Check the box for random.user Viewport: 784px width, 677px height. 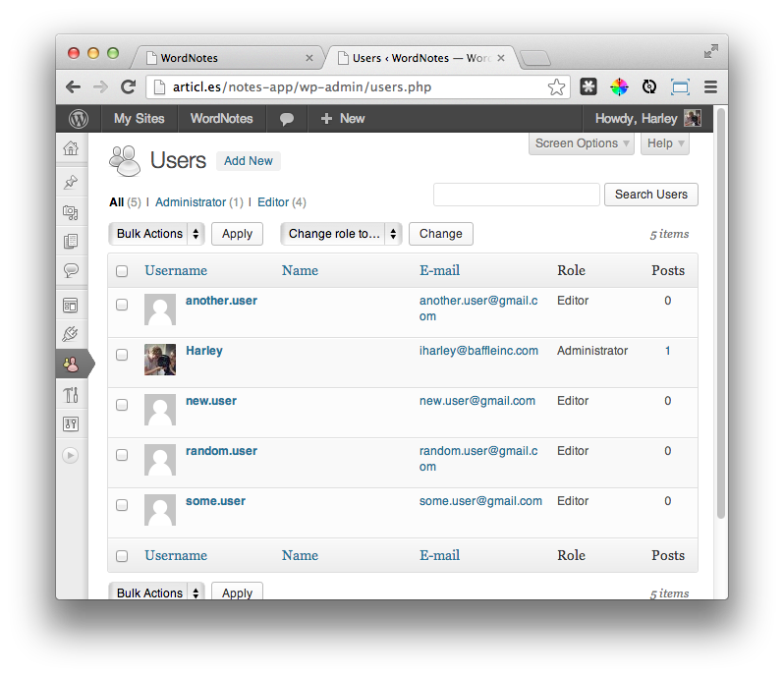point(122,455)
